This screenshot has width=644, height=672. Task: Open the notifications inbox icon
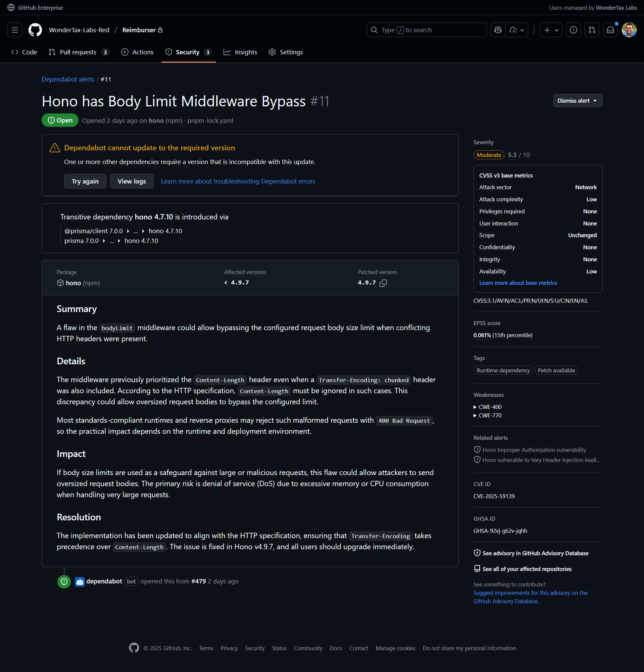pos(610,30)
